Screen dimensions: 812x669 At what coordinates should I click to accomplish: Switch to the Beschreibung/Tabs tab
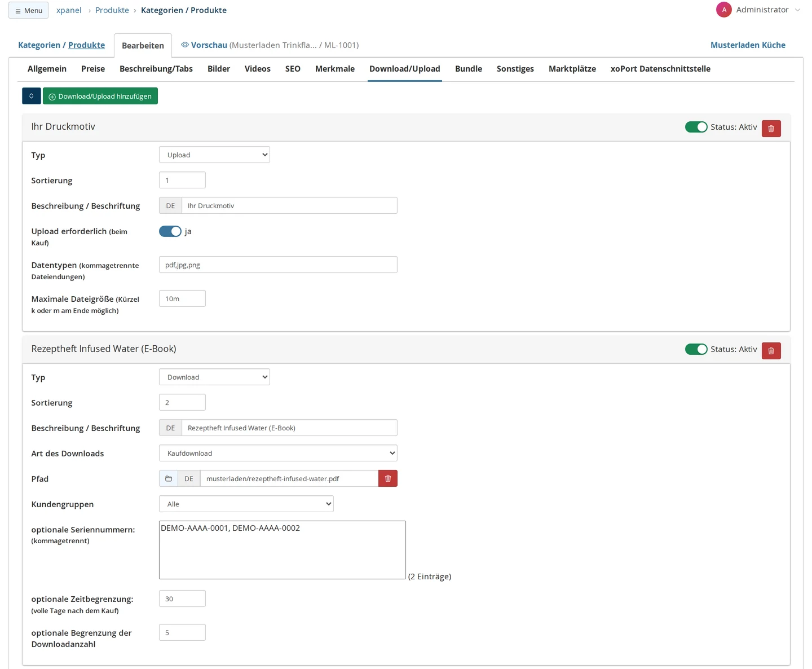[156, 69]
